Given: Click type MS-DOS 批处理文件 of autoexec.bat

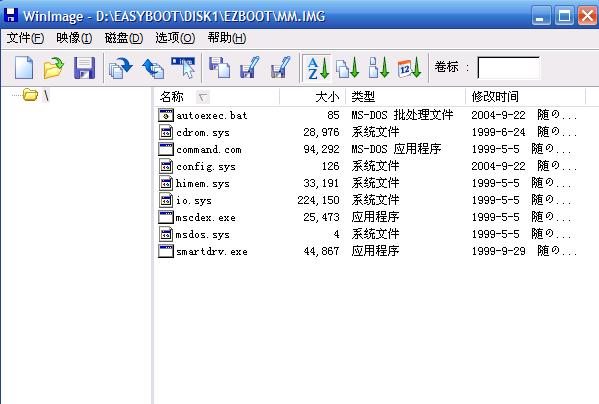Looking at the screenshot, I should click(402, 115).
